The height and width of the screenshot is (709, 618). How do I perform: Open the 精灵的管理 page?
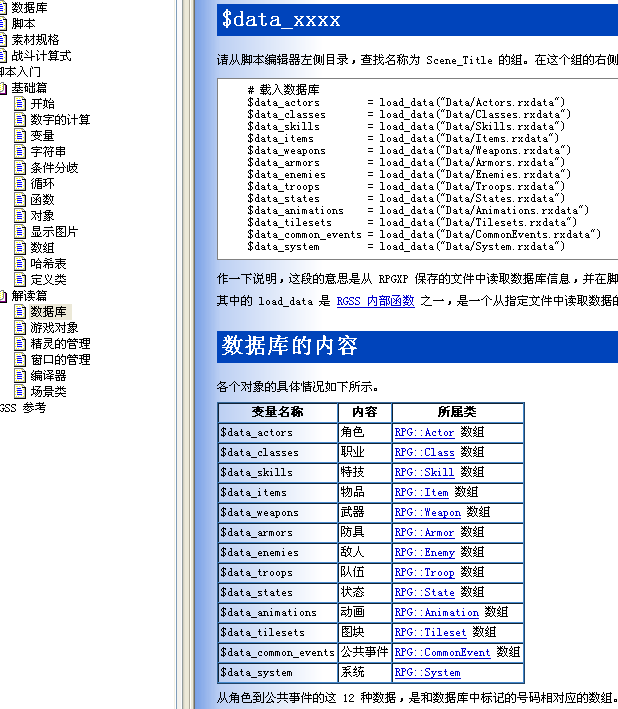(x=60, y=344)
